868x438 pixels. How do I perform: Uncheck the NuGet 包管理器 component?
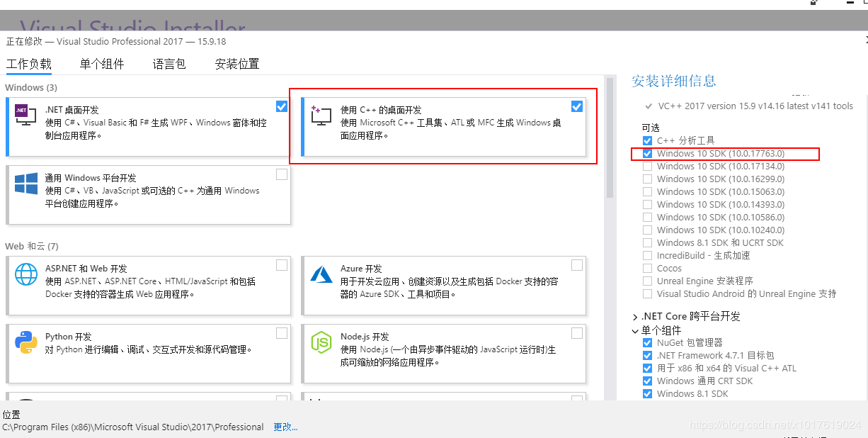tap(647, 342)
